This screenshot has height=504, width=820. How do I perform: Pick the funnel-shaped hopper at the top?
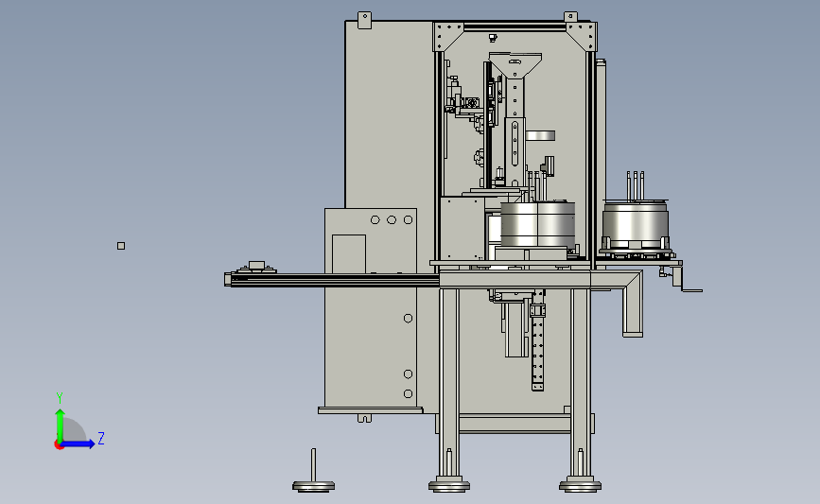click(515, 65)
